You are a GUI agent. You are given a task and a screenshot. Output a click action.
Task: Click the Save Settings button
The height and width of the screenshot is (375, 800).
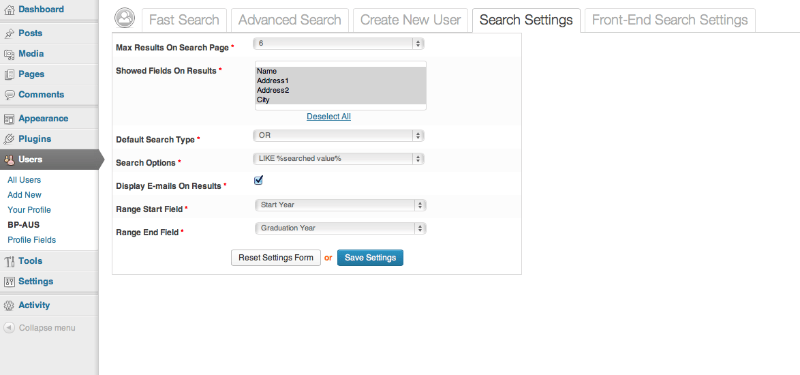[370, 258]
